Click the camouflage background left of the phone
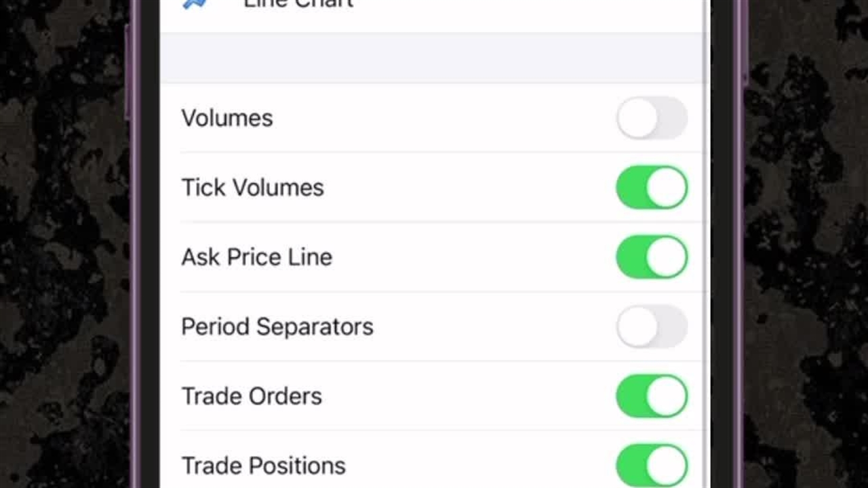 coord(61,244)
